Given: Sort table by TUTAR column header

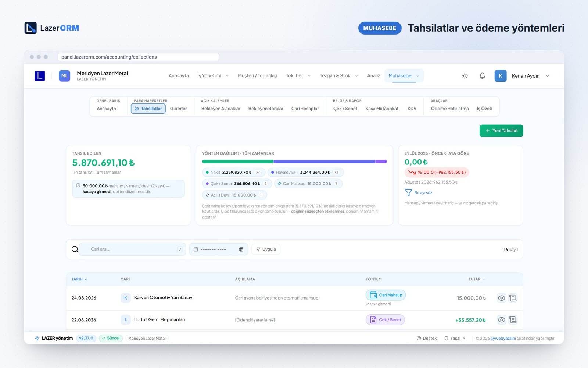Looking at the screenshot, I should (x=477, y=279).
